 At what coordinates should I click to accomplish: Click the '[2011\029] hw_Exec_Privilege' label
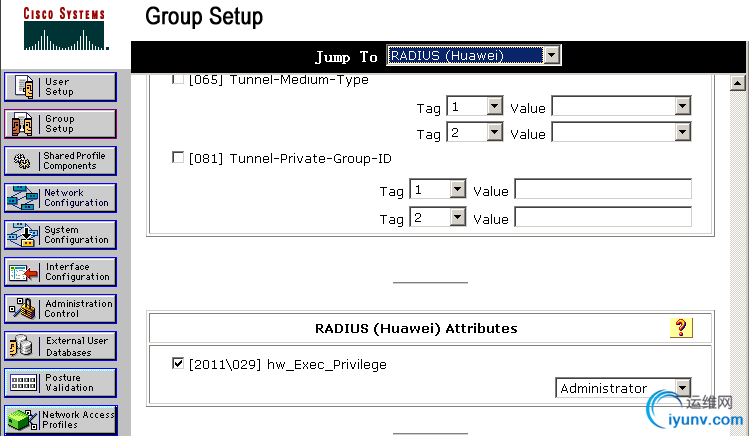tap(288, 365)
